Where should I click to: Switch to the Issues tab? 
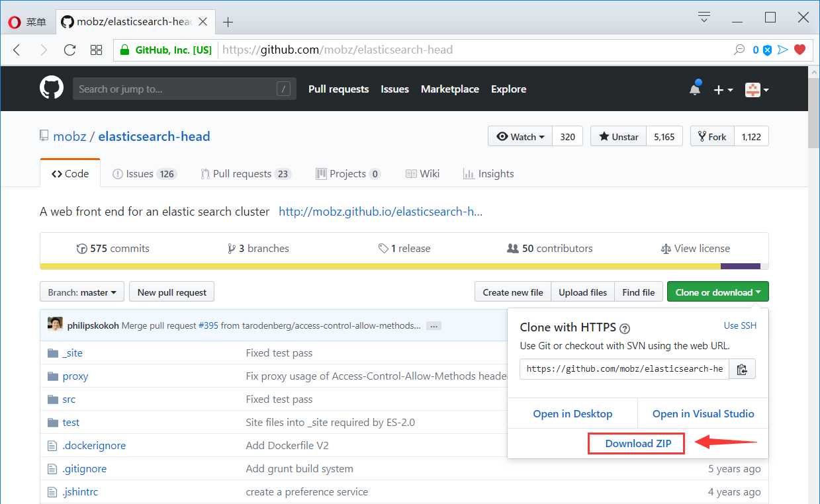[144, 174]
